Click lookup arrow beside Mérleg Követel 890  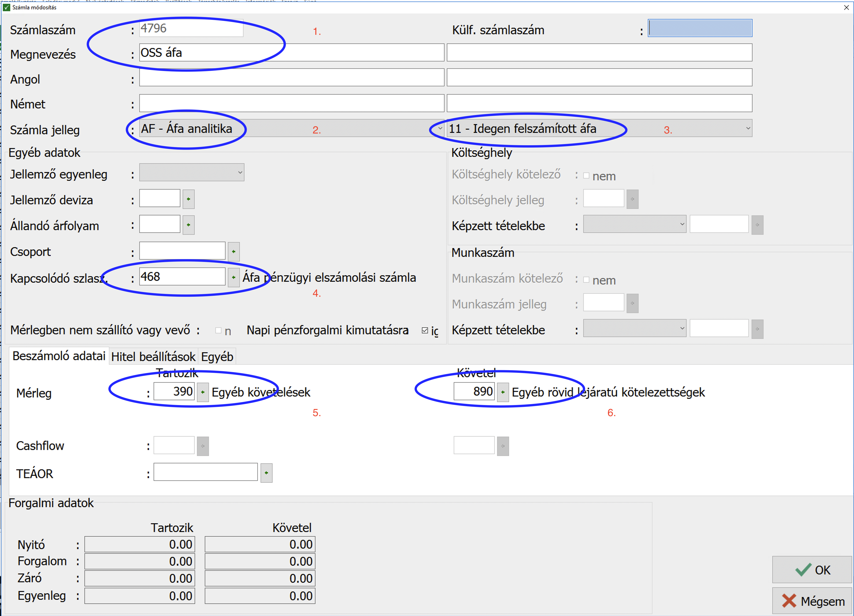pos(503,392)
